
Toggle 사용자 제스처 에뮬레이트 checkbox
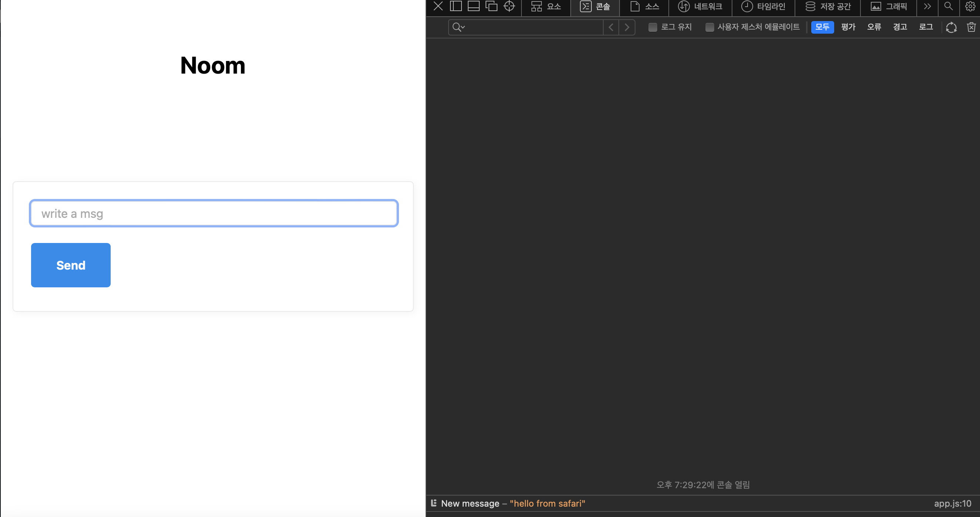pyautogui.click(x=709, y=27)
